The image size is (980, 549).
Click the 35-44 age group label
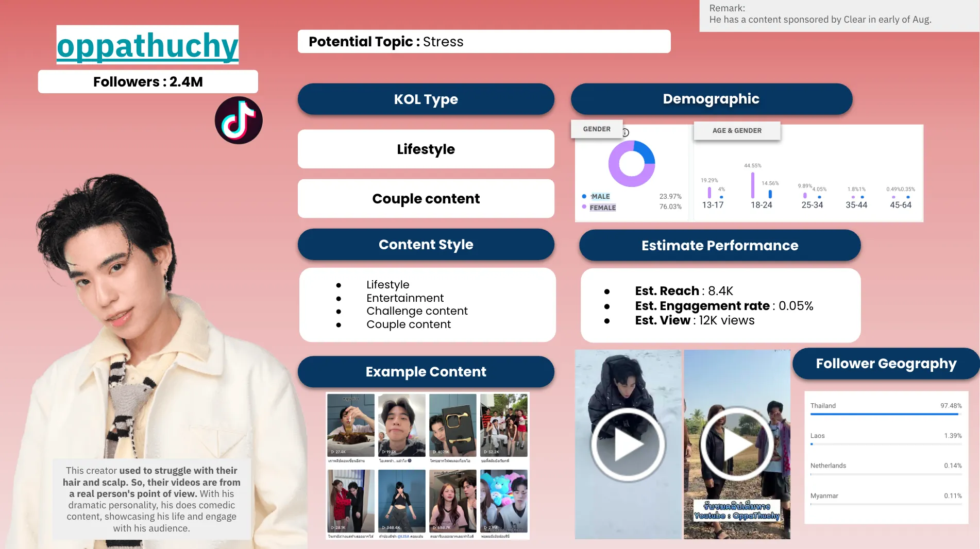(x=856, y=205)
